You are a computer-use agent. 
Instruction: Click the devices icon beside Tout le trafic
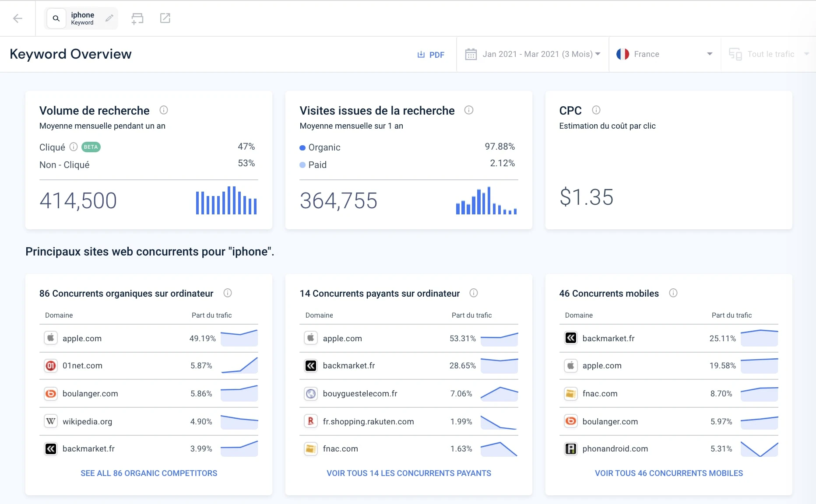pyautogui.click(x=735, y=54)
